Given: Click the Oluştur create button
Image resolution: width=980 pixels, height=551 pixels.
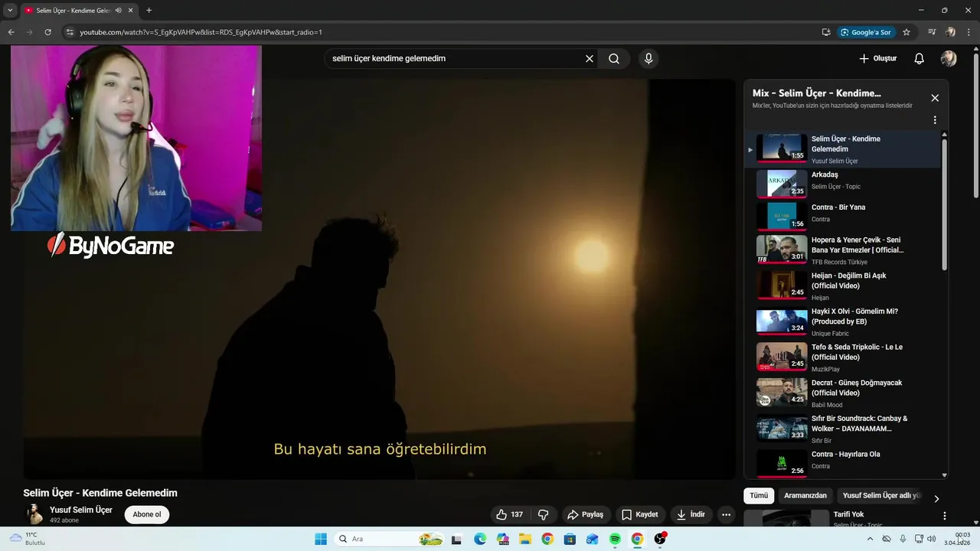Looking at the screenshot, I should 878,58.
